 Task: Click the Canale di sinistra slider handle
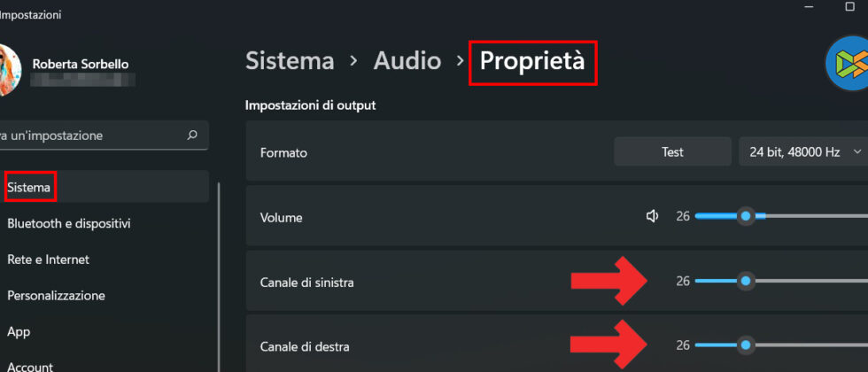pos(746,281)
